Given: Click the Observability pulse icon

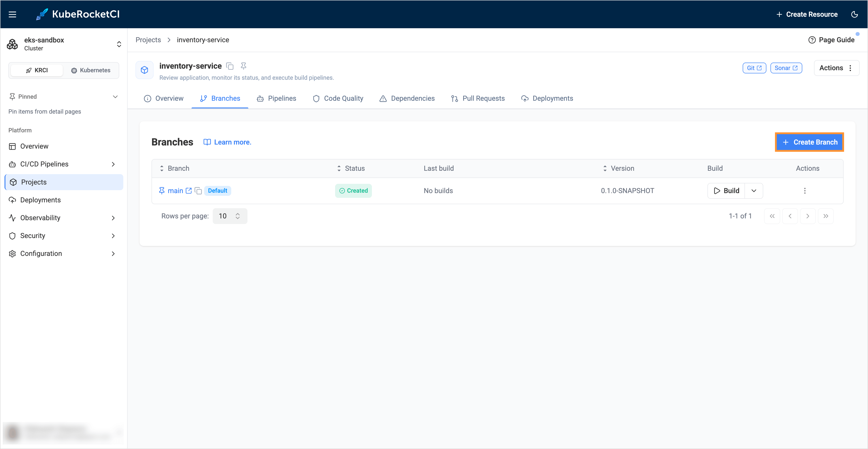Looking at the screenshot, I should click(12, 218).
